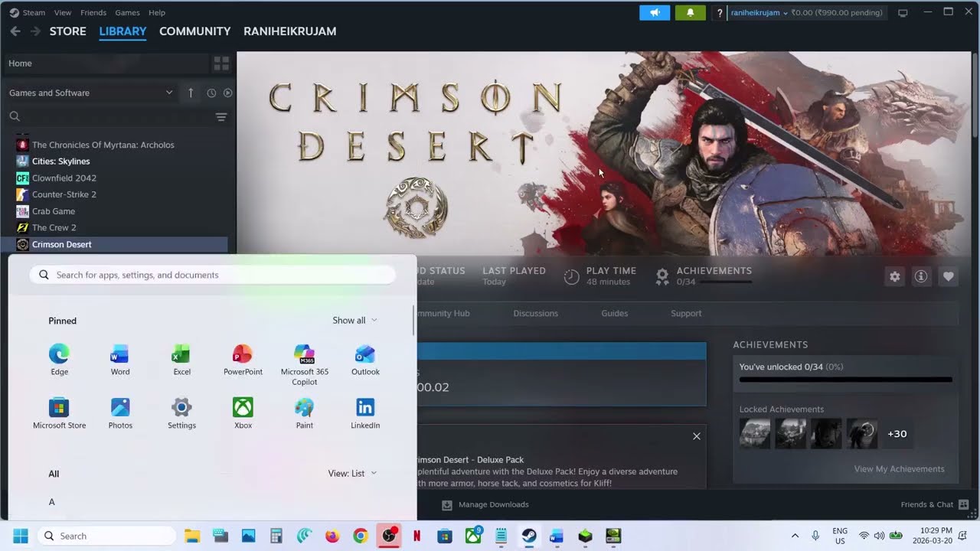
Task: Open View menu in Steam
Action: [63, 13]
